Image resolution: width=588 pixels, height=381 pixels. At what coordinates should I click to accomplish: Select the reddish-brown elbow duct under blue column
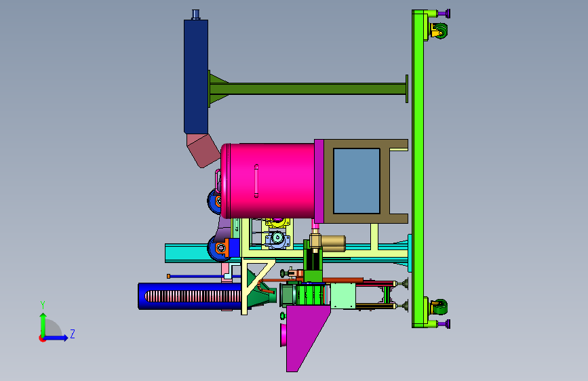point(203,151)
